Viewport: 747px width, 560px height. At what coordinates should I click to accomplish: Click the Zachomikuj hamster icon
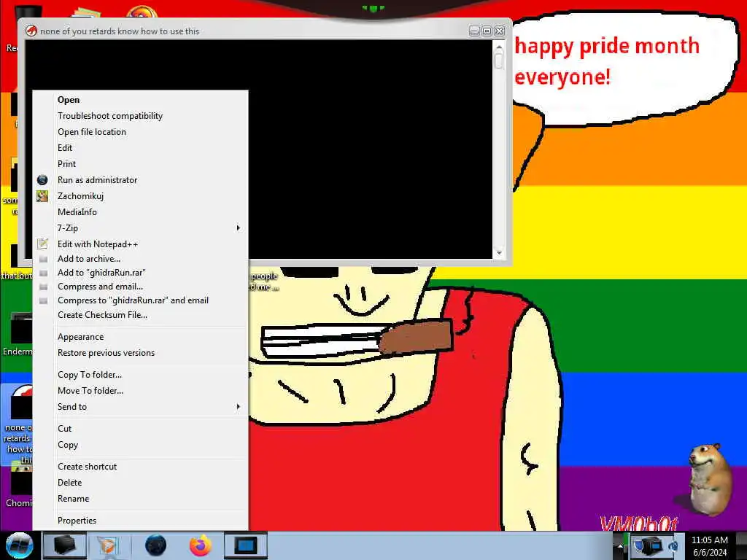point(42,195)
